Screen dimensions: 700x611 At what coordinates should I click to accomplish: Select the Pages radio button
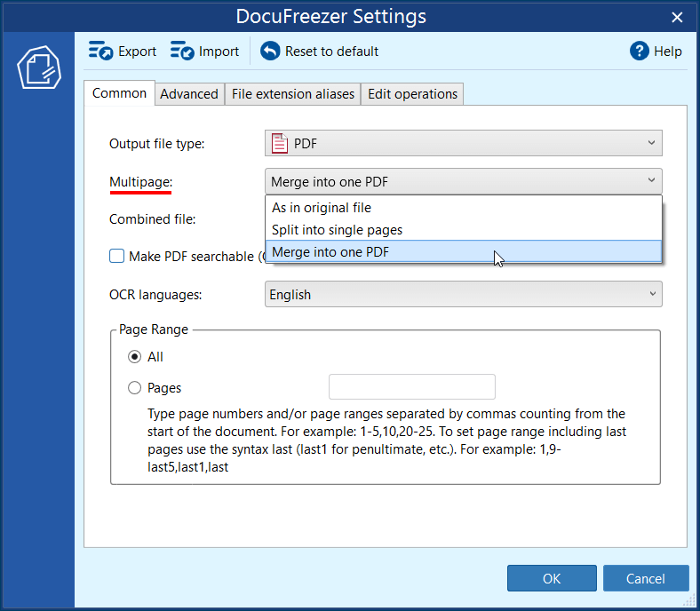tap(135, 388)
